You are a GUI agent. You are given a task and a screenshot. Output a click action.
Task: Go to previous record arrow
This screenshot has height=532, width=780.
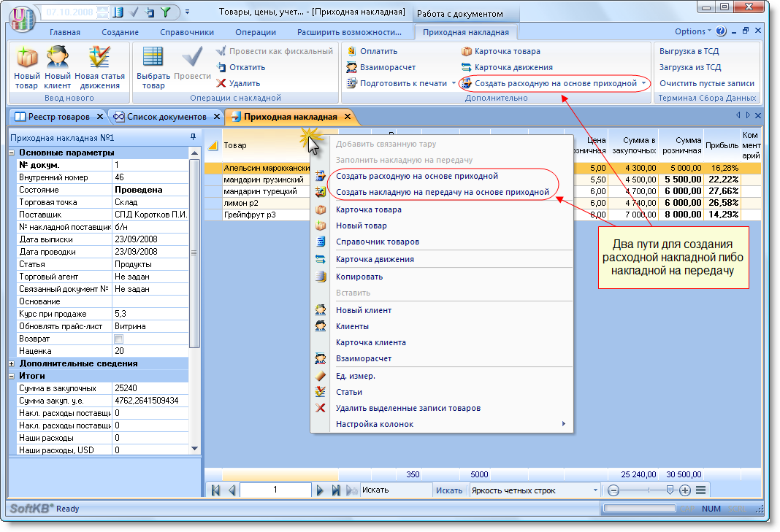232,490
